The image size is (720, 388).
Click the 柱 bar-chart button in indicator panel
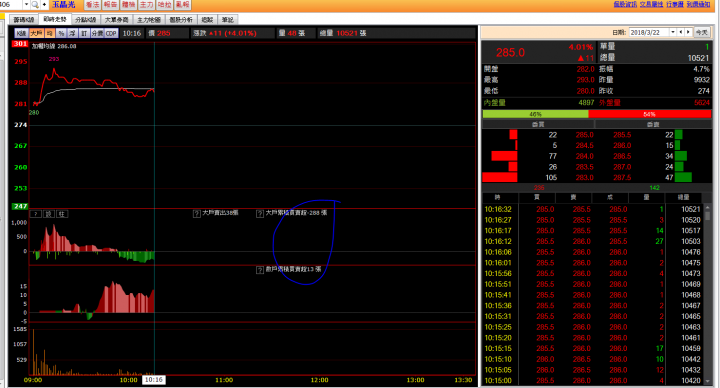pos(62,214)
